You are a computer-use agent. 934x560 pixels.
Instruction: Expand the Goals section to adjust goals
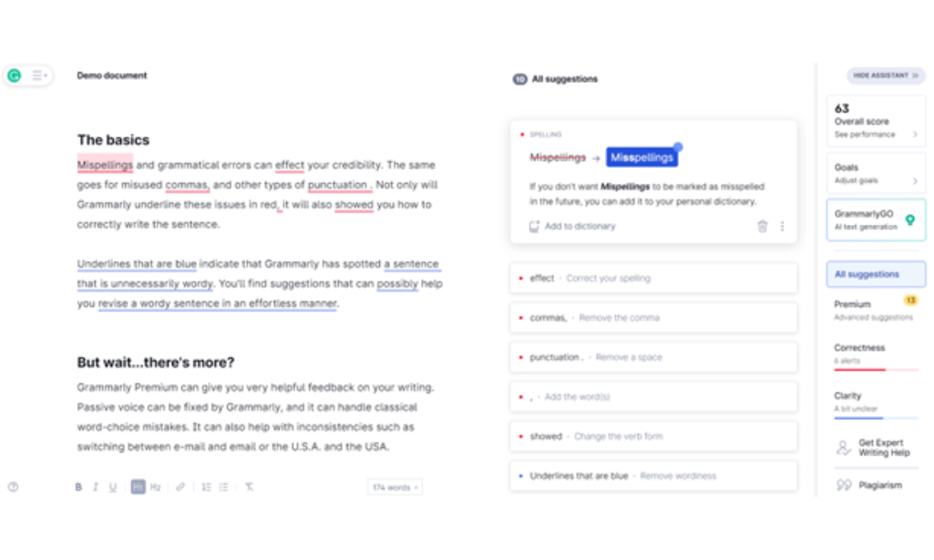pyautogui.click(x=875, y=172)
